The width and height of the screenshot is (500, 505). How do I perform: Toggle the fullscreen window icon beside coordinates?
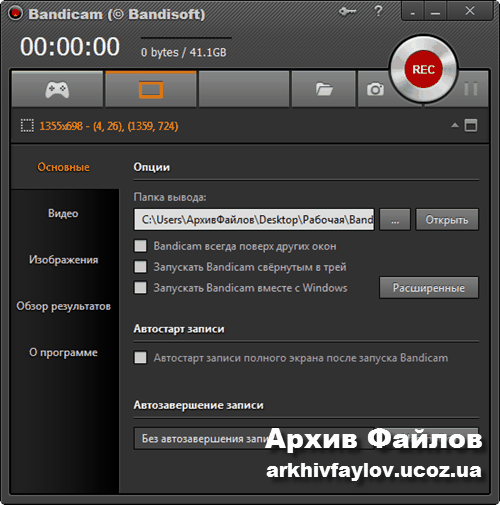pyautogui.click(x=471, y=126)
